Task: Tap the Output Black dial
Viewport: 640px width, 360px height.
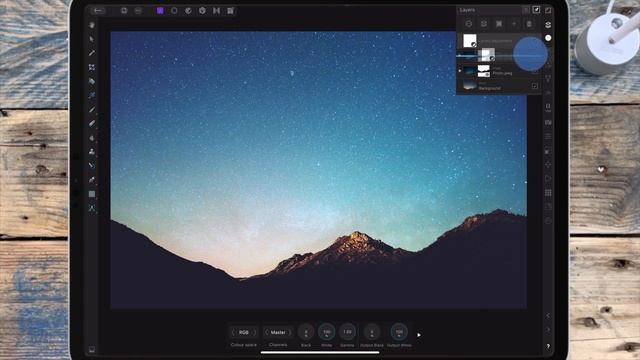Action: click(371, 333)
